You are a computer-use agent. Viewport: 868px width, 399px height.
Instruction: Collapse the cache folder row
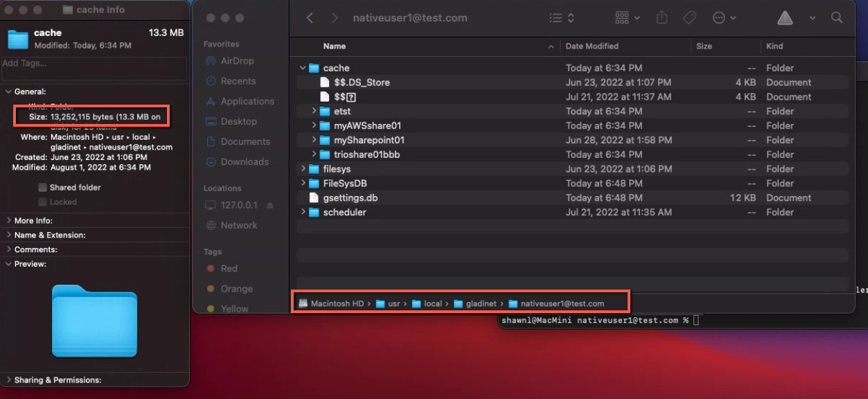(x=303, y=68)
